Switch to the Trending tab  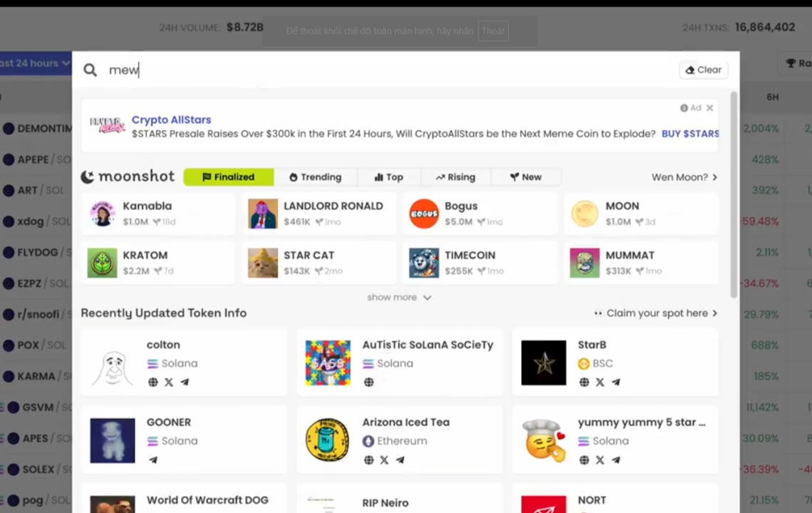coord(316,177)
